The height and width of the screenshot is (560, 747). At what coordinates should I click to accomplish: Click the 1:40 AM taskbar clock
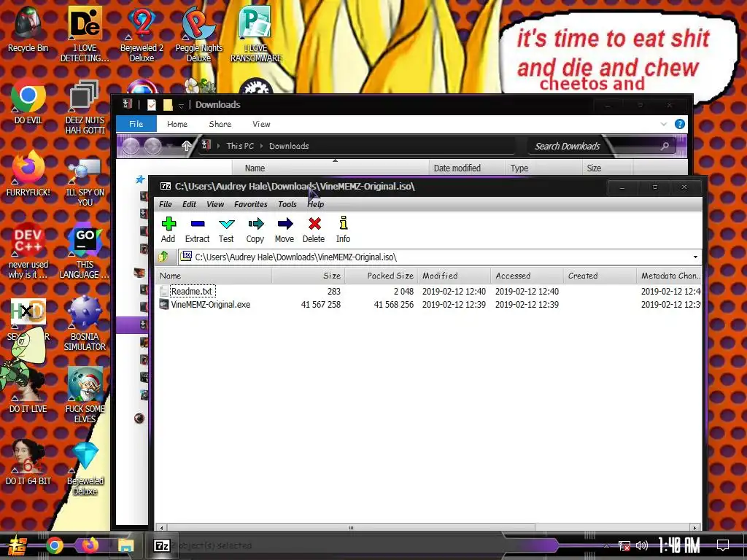[x=679, y=545]
